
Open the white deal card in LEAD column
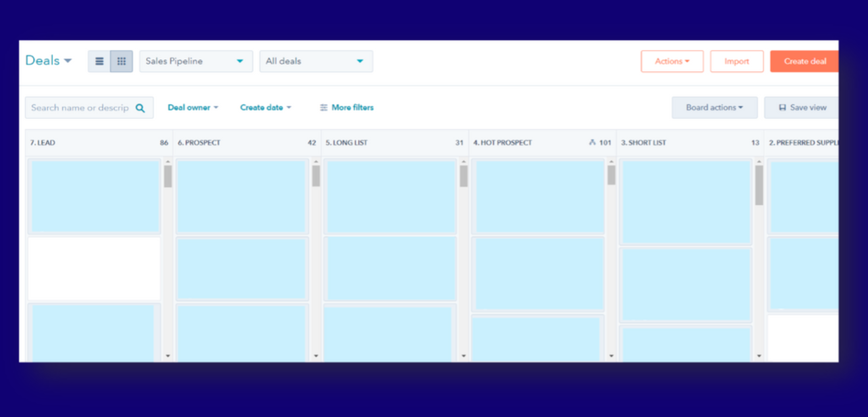pyautogui.click(x=94, y=268)
